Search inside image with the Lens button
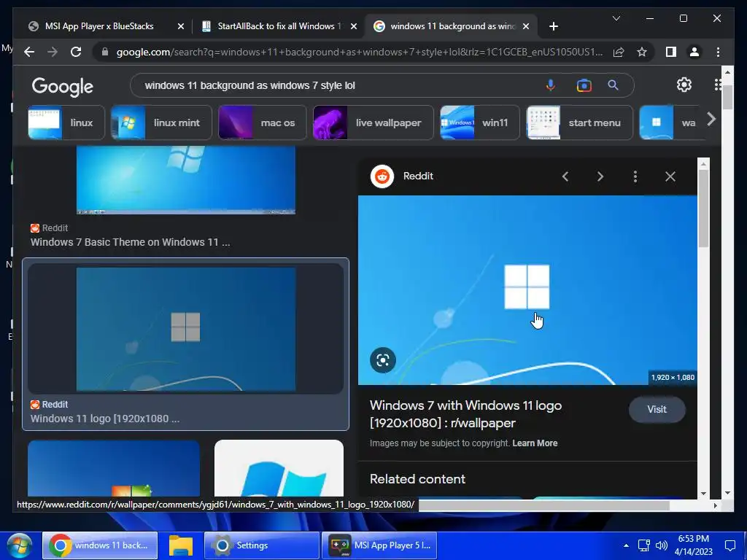 [x=383, y=360]
